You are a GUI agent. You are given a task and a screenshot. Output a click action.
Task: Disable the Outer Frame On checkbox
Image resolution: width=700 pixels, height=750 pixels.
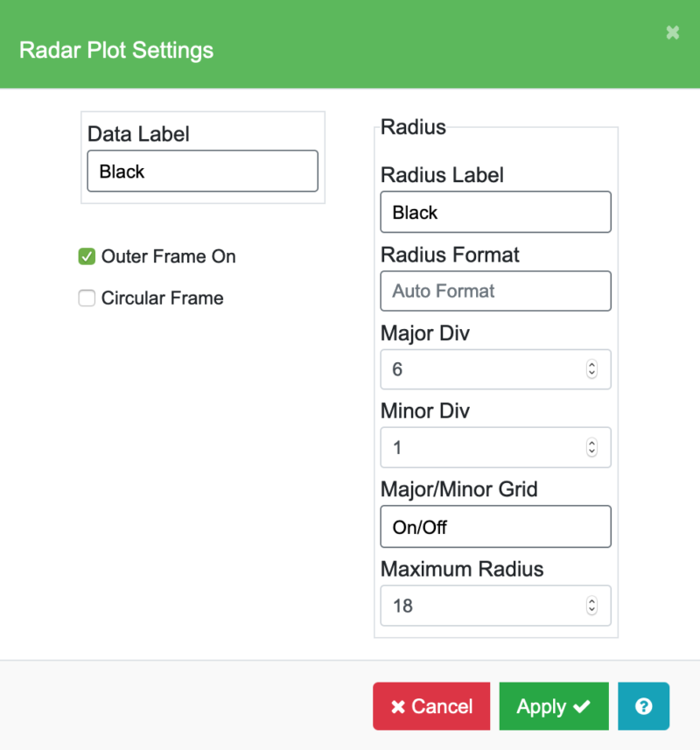87,256
